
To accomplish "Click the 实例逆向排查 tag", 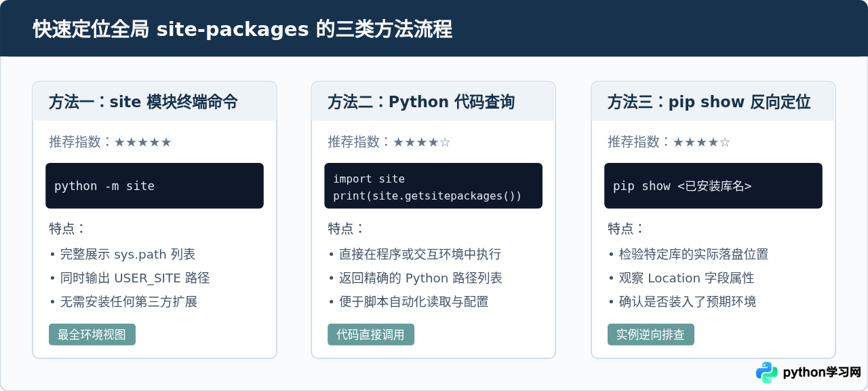I will (651, 335).
